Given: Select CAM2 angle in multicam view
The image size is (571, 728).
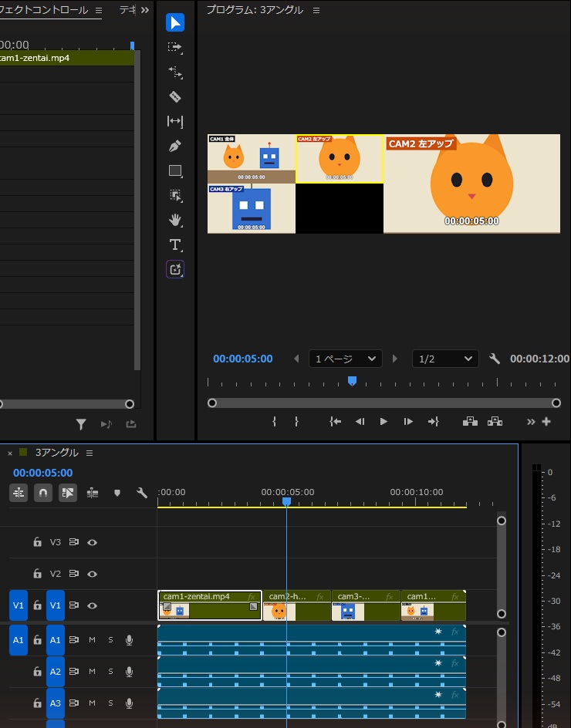Looking at the screenshot, I should 340,159.
